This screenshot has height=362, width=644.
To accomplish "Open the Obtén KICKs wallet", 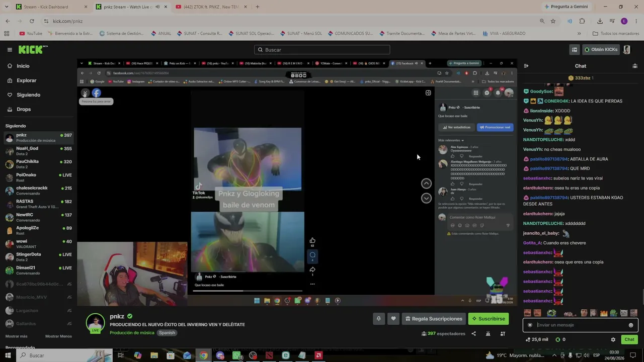I will [601, 50].
